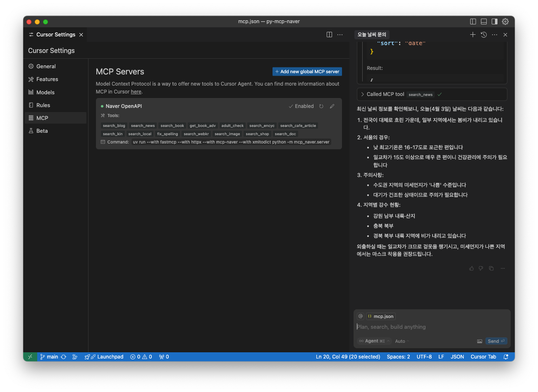Click the uv run command text
This screenshot has width=538, height=392.
pos(231,142)
